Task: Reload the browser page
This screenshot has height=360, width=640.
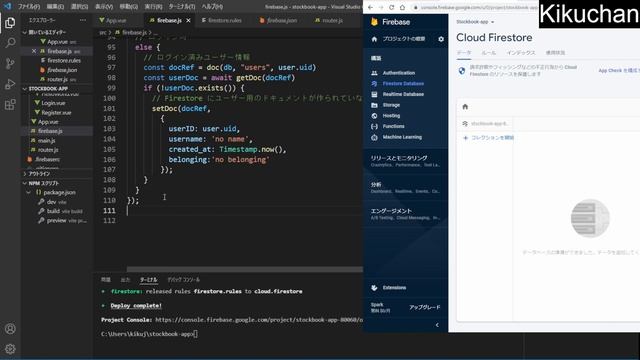Action: coord(391,7)
